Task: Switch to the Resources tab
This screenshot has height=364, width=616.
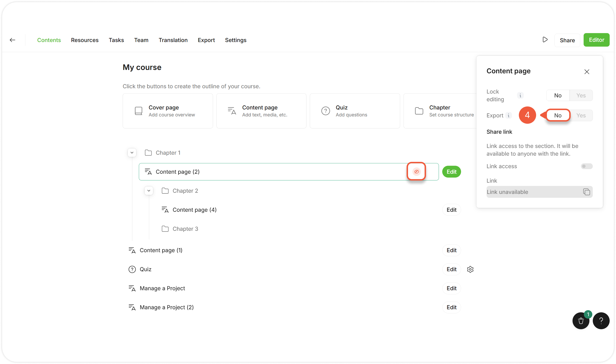Action: pos(85,40)
